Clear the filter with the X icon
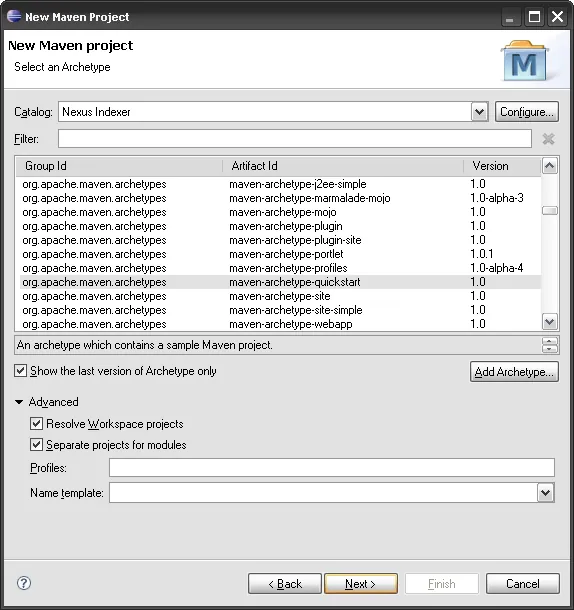Viewport: 574px width, 610px height. pos(548,139)
